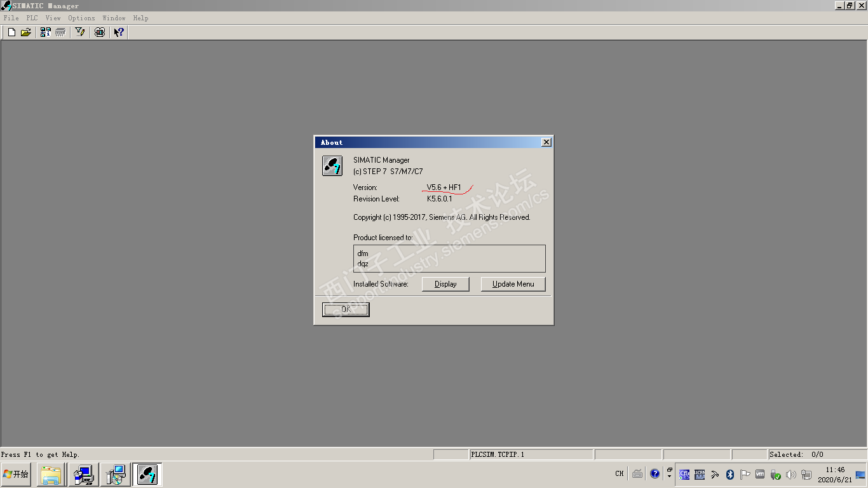The height and width of the screenshot is (488, 868).
Task: Select the SIMATIC Manager taskbar button
Action: pos(147,475)
